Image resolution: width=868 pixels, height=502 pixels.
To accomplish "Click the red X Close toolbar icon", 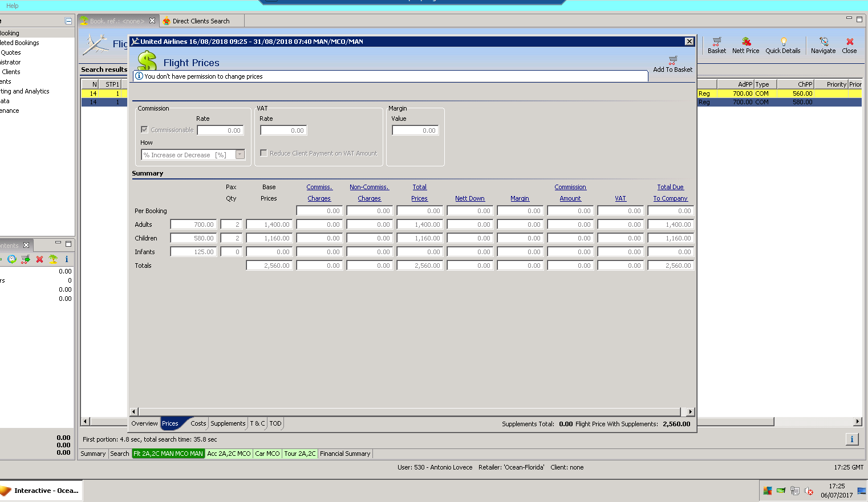I will (849, 42).
